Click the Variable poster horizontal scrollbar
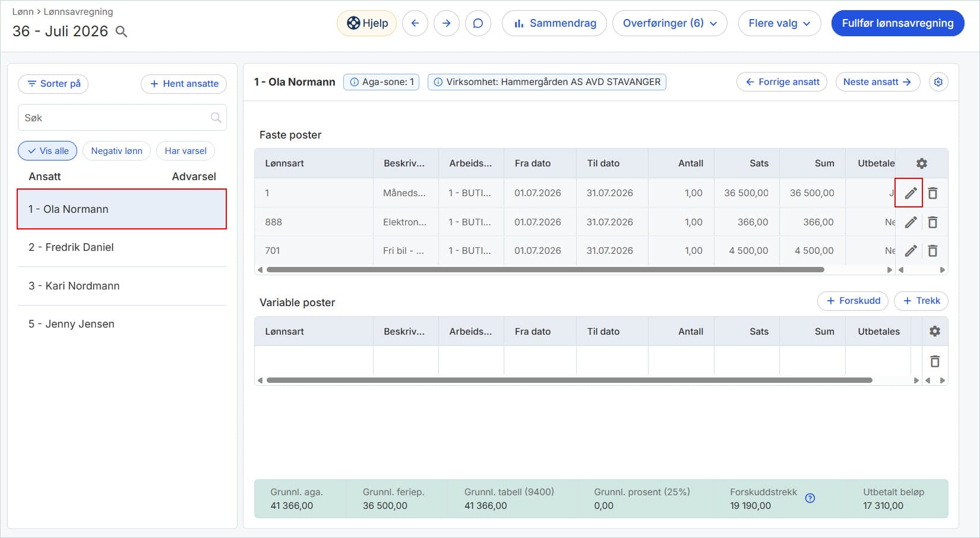This screenshot has width=980, height=538. coord(569,380)
